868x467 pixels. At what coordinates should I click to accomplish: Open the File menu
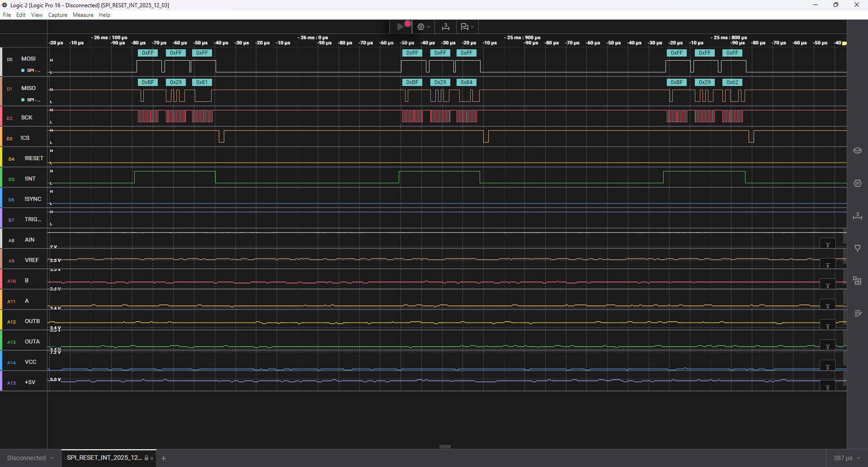(7, 15)
